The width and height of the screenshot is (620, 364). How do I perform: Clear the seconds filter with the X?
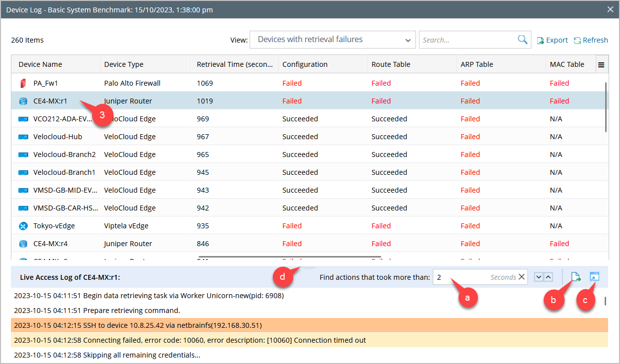[521, 277]
